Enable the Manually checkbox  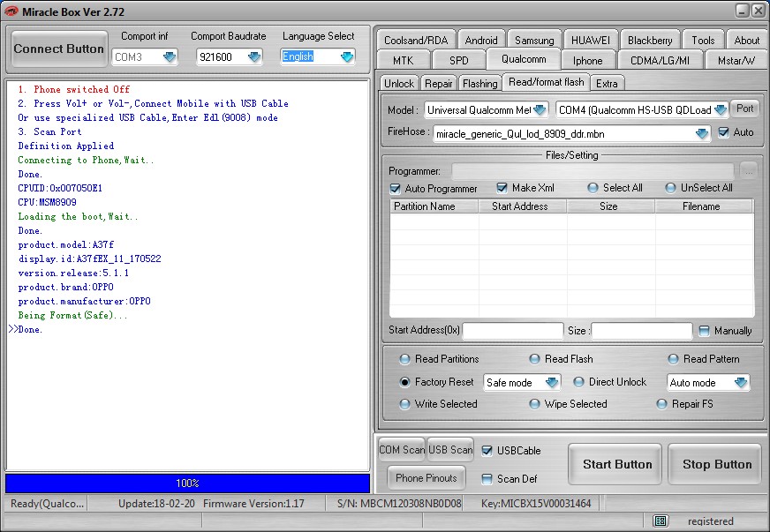(704, 331)
